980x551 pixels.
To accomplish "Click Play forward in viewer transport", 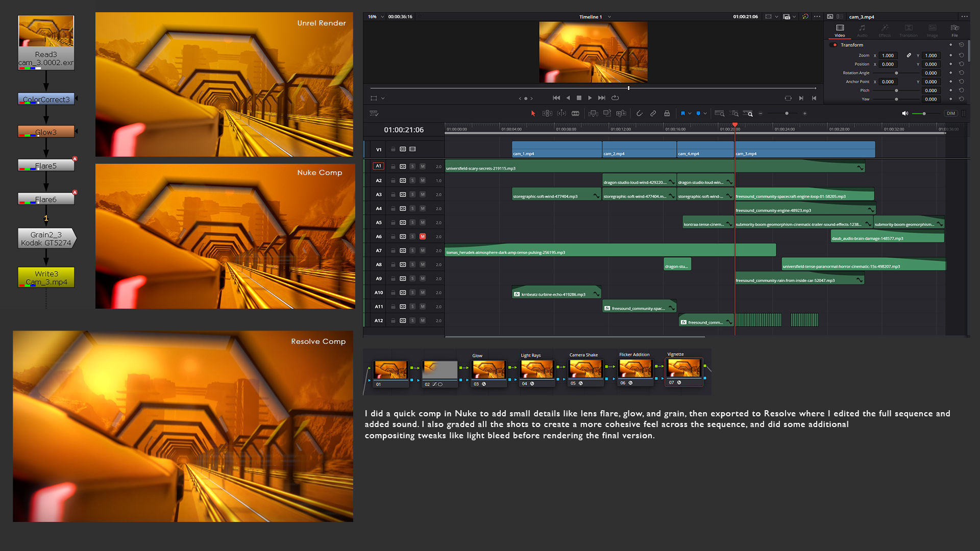I will pyautogui.click(x=590, y=98).
